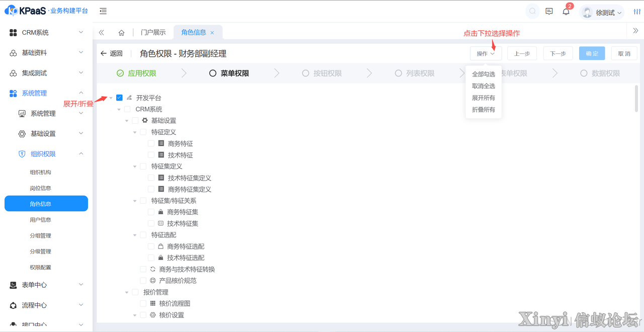Click the lock icon beside 商务特征集
Viewport: 644px width, 332px height.
pyautogui.click(x=160, y=212)
